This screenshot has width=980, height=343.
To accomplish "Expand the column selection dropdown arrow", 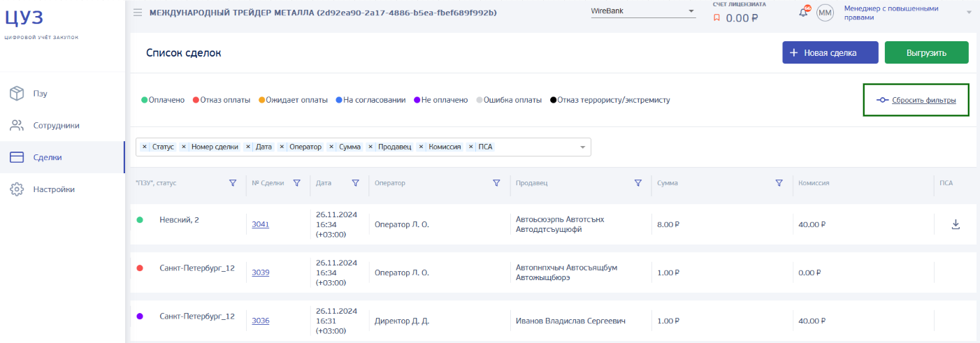I will tap(582, 147).
